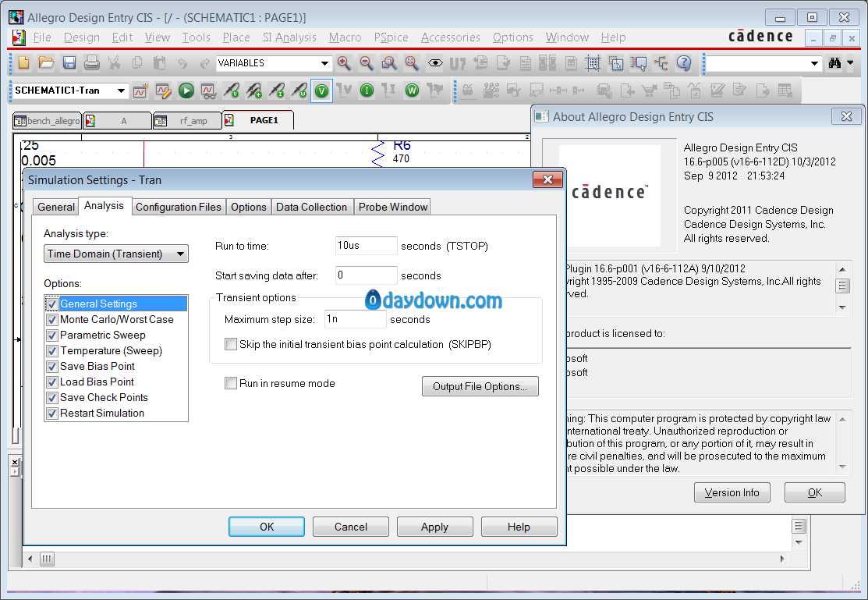The image size is (868, 600).
Task: Toggle the bias current display I icon
Action: click(367, 91)
